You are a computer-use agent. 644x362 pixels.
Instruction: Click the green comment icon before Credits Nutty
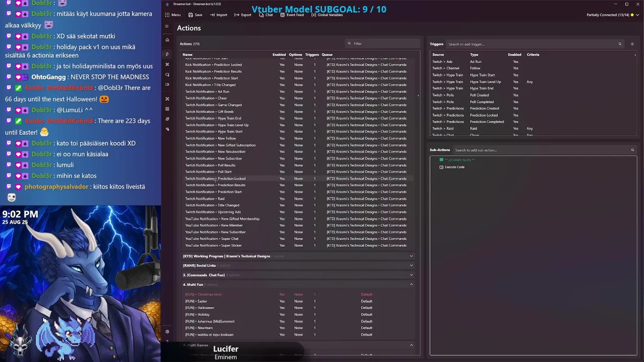pos(441,160)
